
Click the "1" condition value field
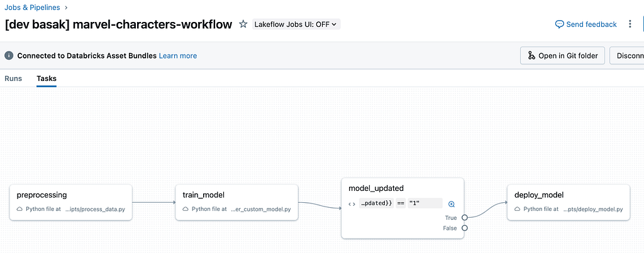pyautogui.click(x=425, y=203)
